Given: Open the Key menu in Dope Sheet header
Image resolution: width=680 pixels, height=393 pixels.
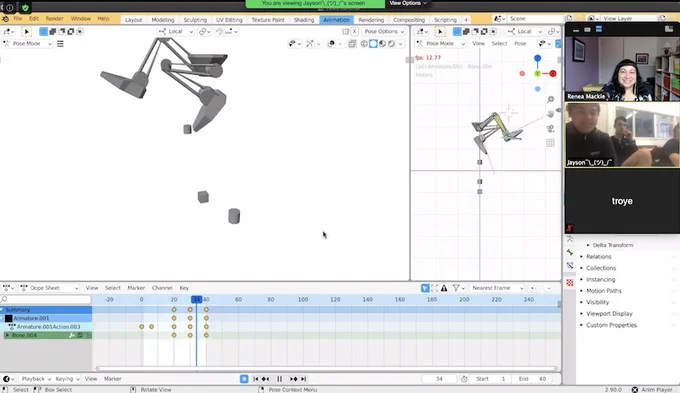Looking at the screenshot, I should pos(184,288).
